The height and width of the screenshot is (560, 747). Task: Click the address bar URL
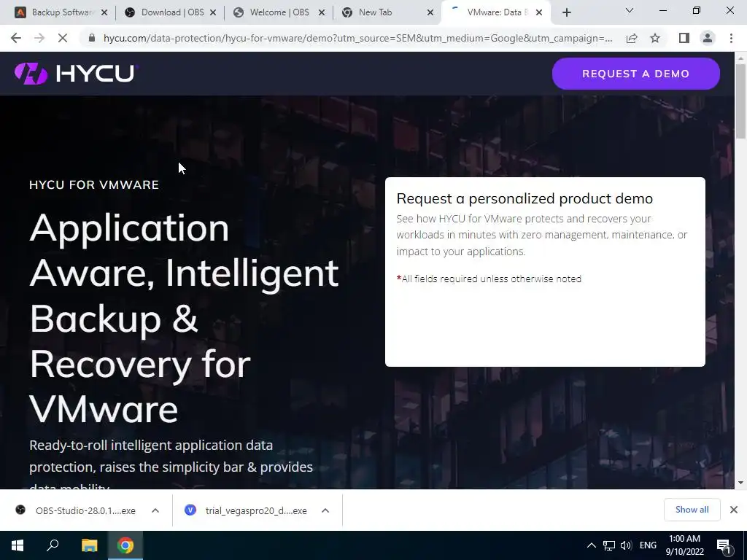point(357,38)
